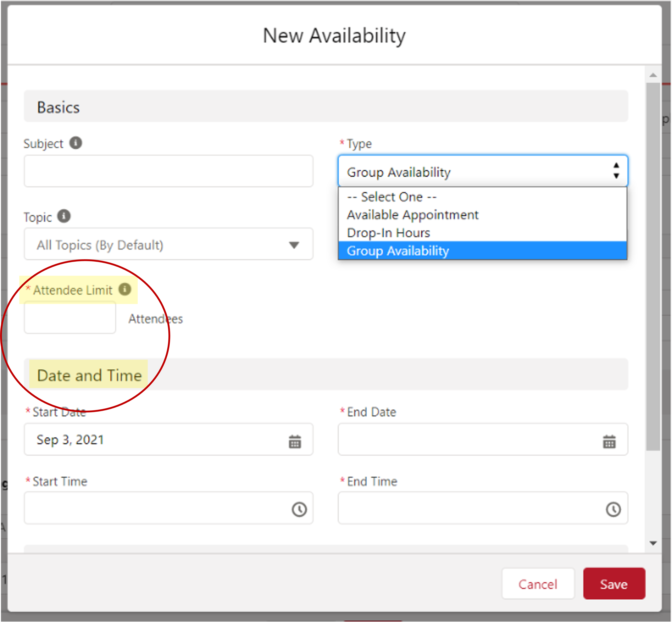This screenshot has height=622, width=672.
Task: Click the Attendee Limit info icon
Action: (125, 289)
